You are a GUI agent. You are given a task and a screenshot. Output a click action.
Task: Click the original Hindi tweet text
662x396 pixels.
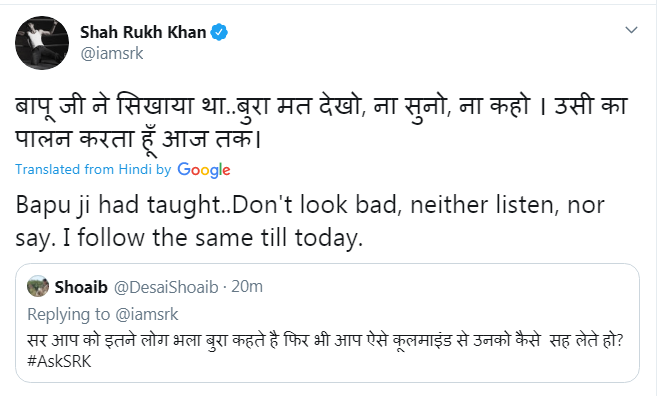pos(321,122)
